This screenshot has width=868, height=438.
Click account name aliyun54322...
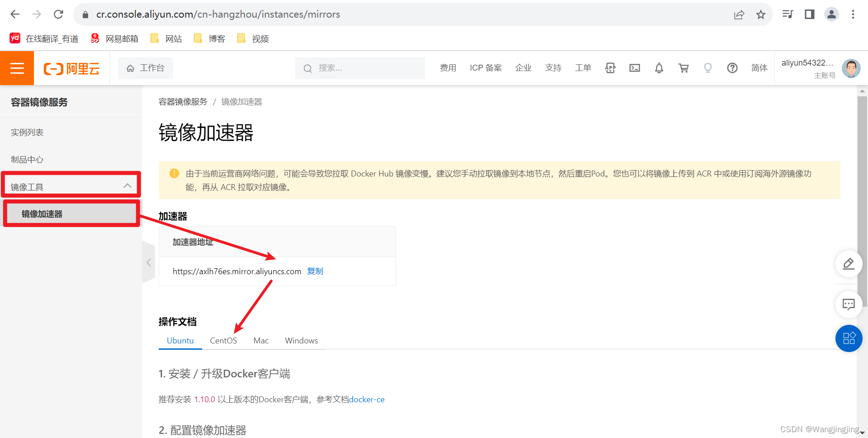pyautogui.click(x=807, y=63)
